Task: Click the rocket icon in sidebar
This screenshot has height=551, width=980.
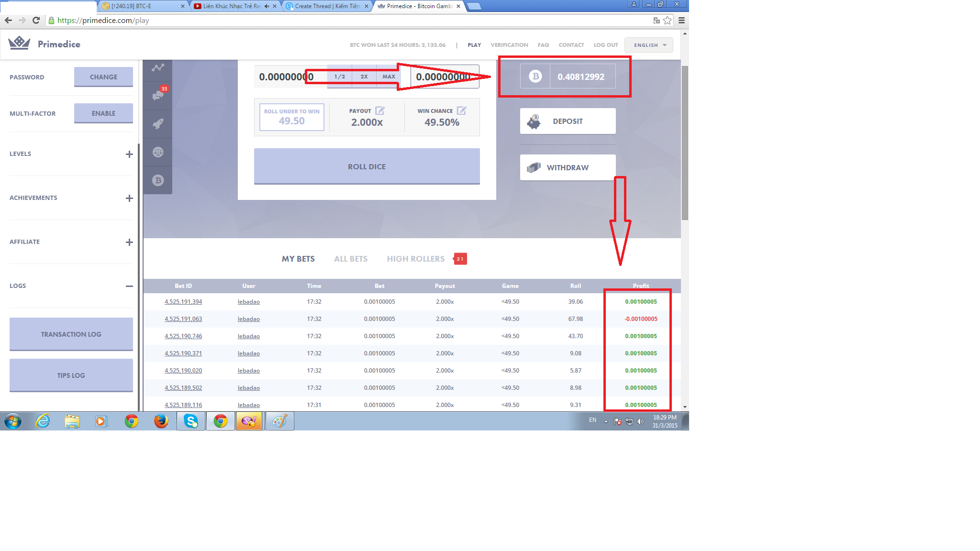Action: pyautogui.click(x=158, y=124)
